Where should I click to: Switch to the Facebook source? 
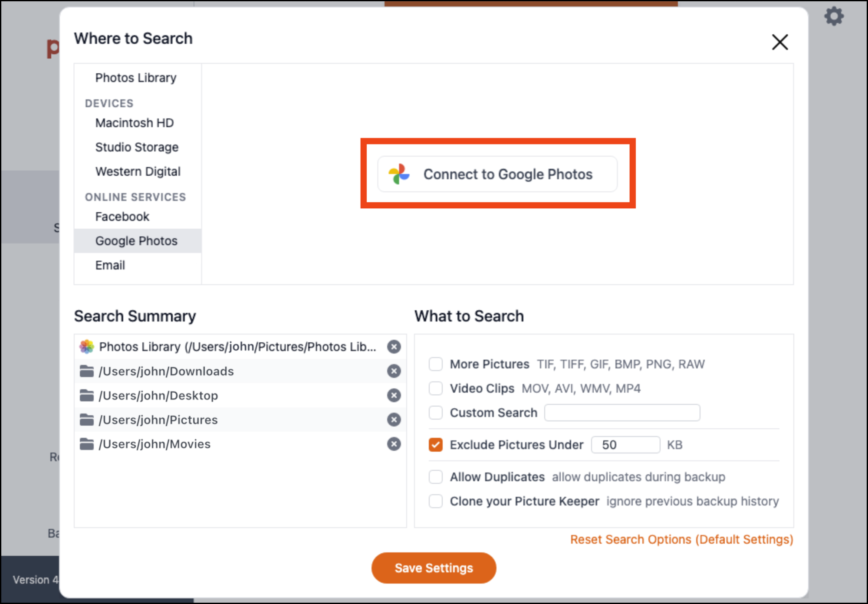pos(122,216)
